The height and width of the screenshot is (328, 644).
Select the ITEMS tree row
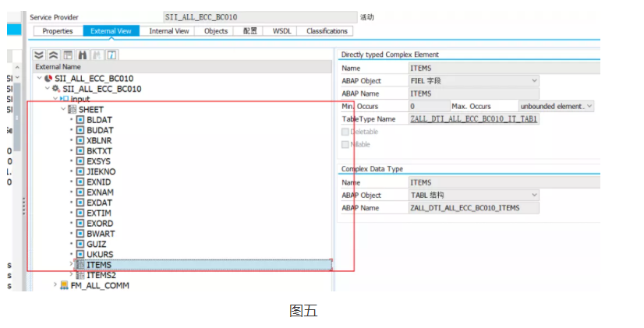pyautogui.click(x=203, y=265)
